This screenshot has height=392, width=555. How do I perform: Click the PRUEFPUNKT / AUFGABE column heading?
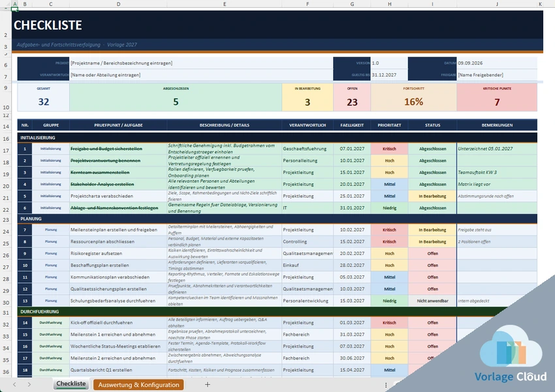click(x=118, y=125)
